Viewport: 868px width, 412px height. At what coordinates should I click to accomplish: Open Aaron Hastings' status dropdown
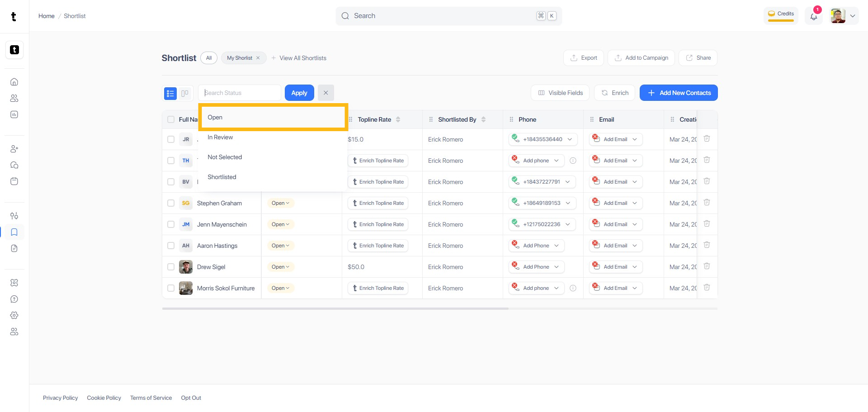click(x=281, y=246)
